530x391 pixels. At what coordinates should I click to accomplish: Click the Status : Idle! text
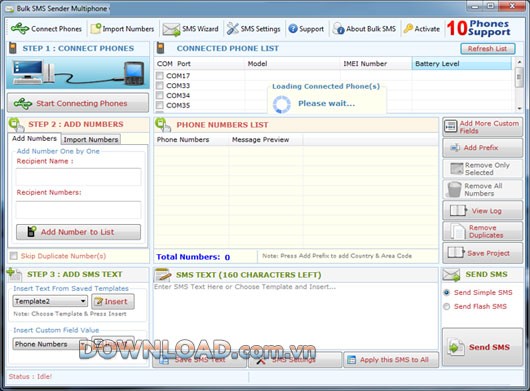coord(30,376)
